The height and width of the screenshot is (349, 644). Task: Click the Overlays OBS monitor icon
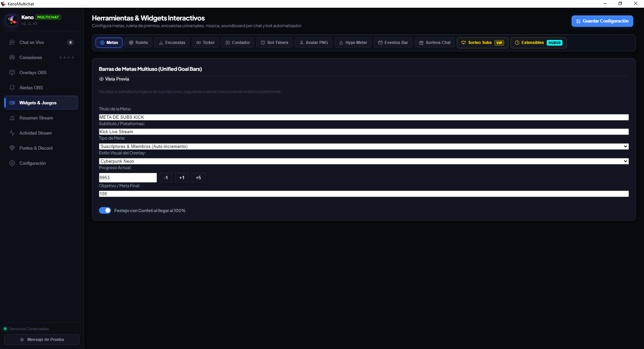[12, 72]
